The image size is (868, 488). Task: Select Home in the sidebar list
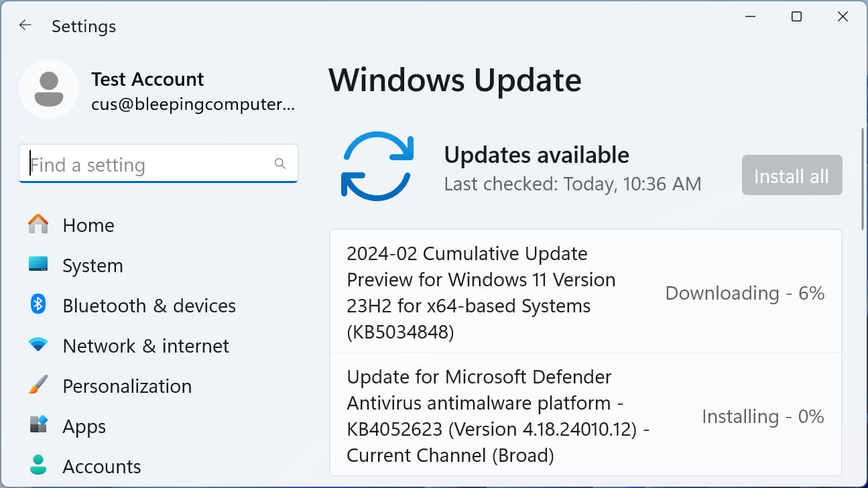[x=88, y=225]
